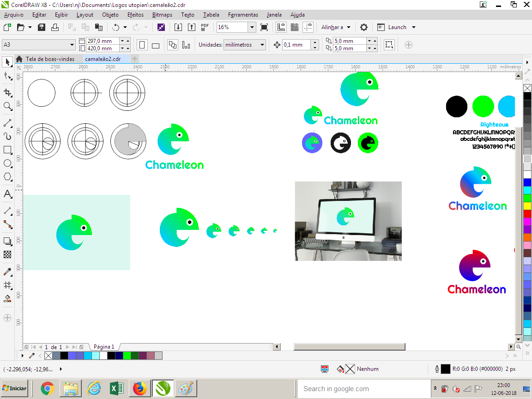Click the Export icon
The image size is (532, 399).
pyautogui.click(x=192, y=27)
